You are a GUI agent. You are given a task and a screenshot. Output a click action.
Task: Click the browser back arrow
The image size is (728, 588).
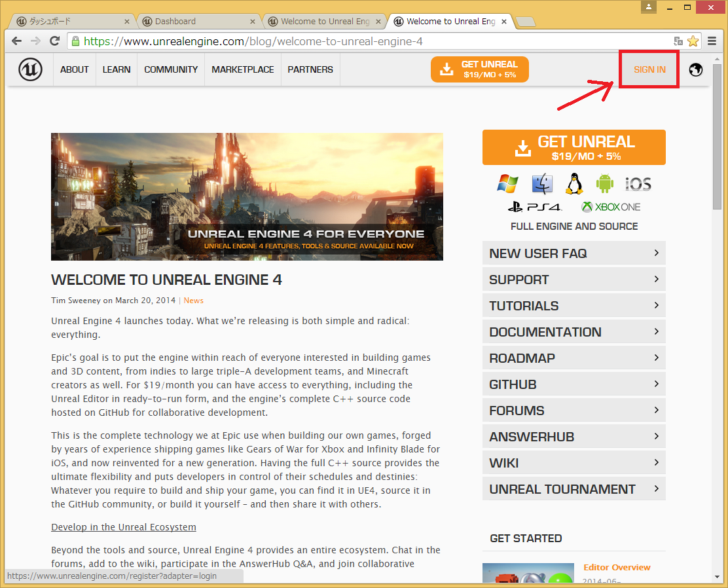tap(17, 41)
